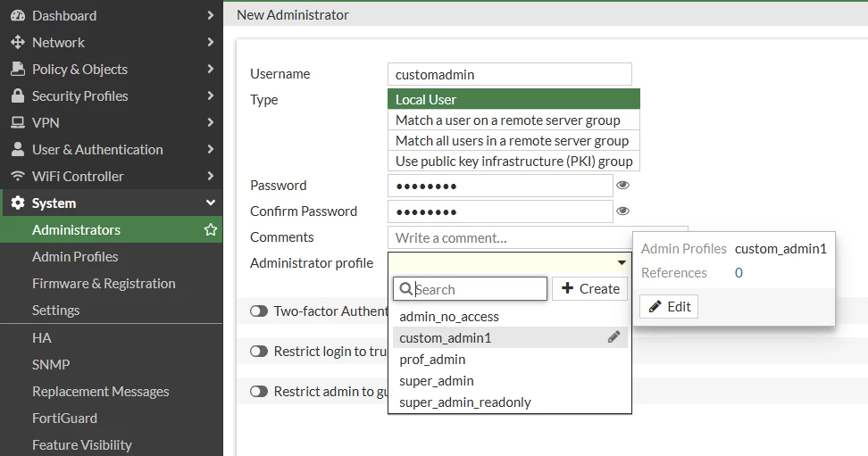Image resolution: width=868 pixels, height=456 pixels.
Task: Expand Security Profiles chevron
Action: click(211, 95)
